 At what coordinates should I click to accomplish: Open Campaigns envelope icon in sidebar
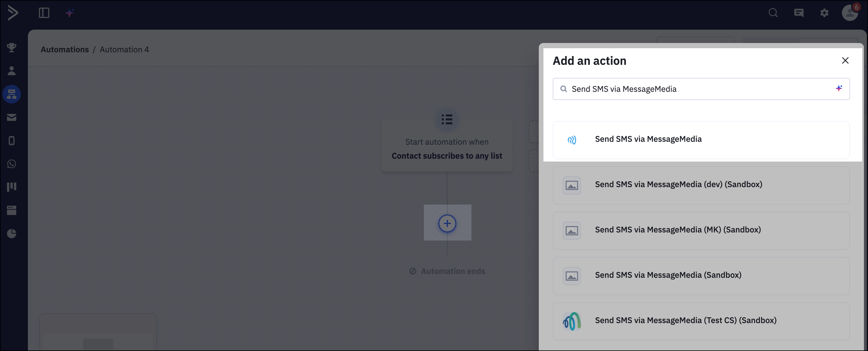12,117
